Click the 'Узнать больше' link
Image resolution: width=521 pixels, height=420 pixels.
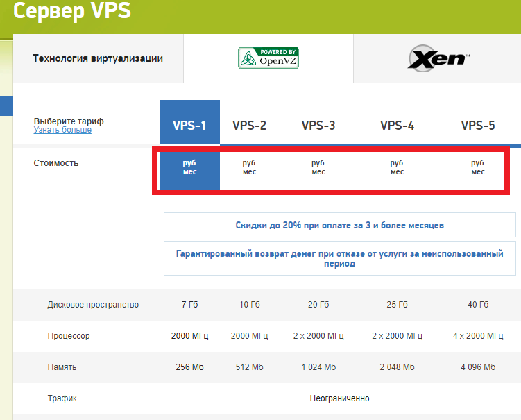tap(62, 130)
